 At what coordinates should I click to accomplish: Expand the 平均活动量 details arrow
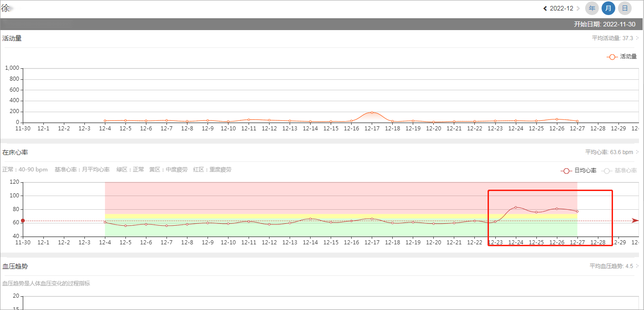coord(638,38)
